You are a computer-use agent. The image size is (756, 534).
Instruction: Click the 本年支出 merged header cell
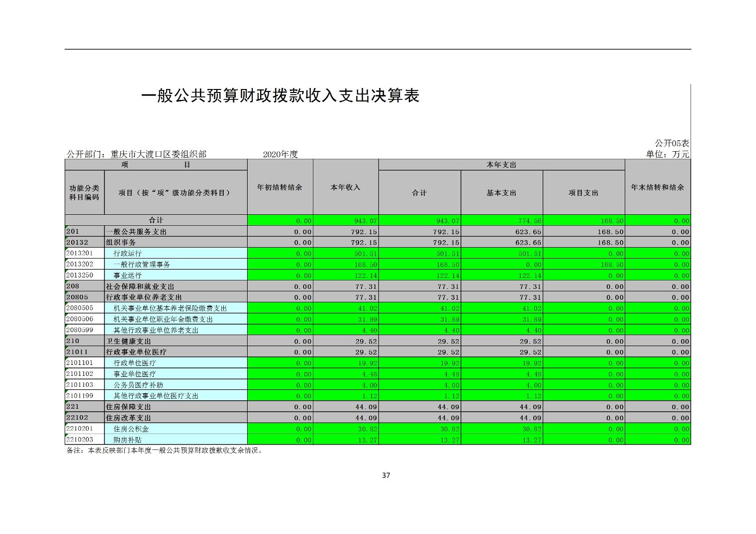point(501,165)
